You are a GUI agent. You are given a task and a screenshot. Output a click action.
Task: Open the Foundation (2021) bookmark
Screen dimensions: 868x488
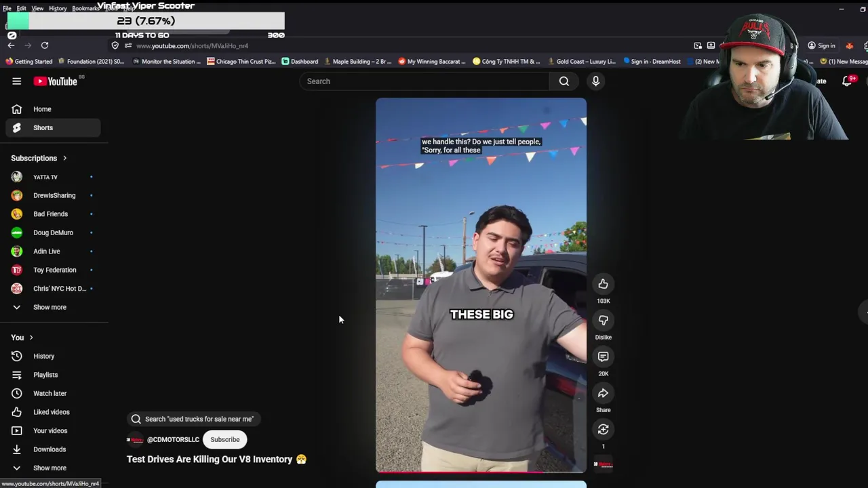tap(92, 61)
